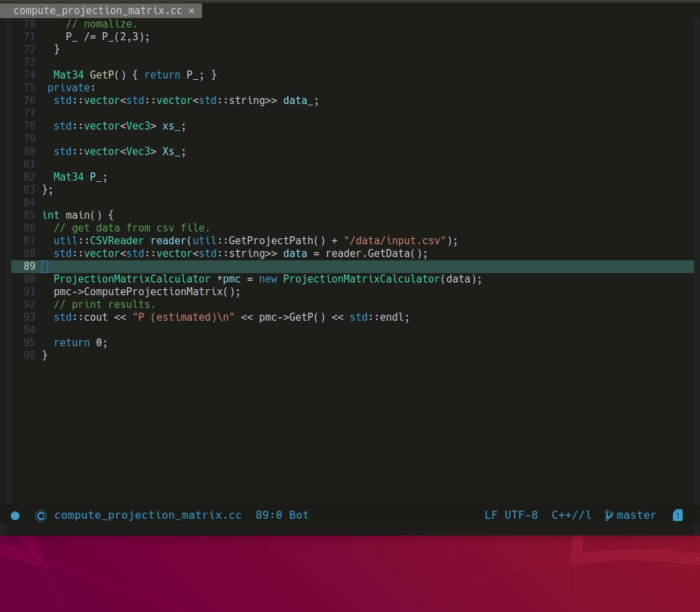Click the '// print results.' comment
The image size is (700, 612).
point(105,305)
